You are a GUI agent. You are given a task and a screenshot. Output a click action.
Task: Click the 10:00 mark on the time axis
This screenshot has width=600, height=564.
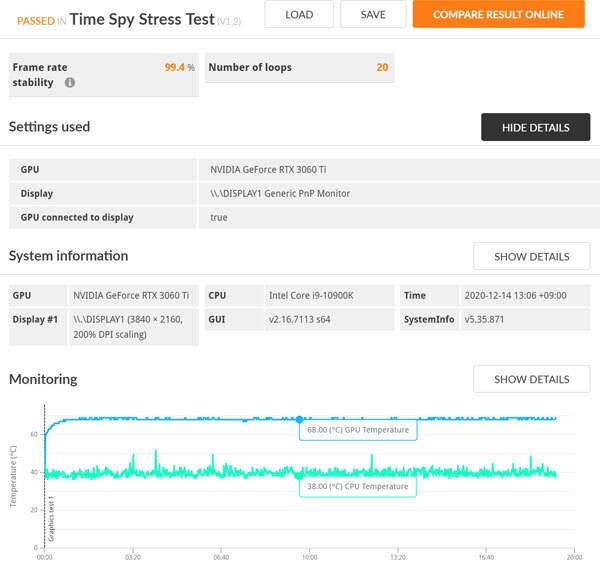[309, 557]
